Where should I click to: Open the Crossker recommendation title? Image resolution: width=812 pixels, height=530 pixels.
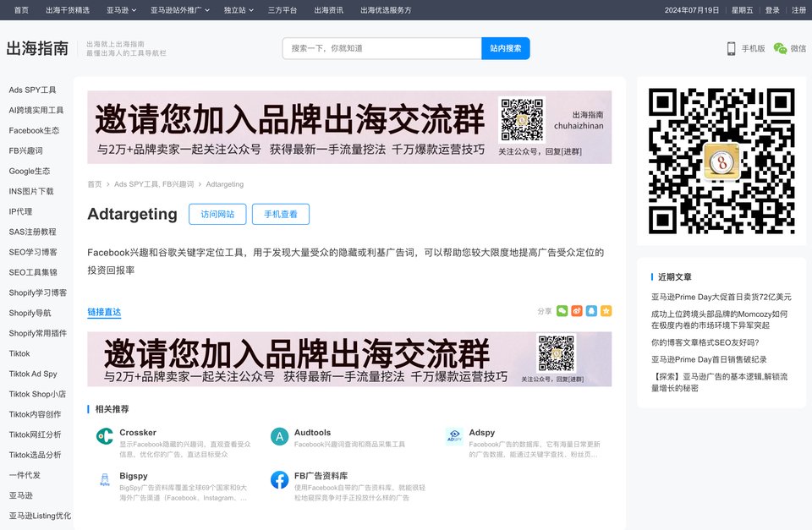pos(138,433)
